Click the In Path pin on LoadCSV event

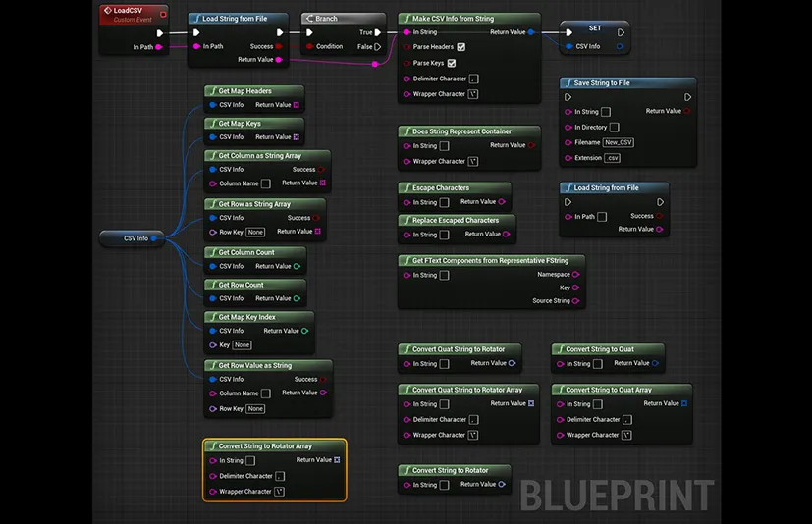159,47
